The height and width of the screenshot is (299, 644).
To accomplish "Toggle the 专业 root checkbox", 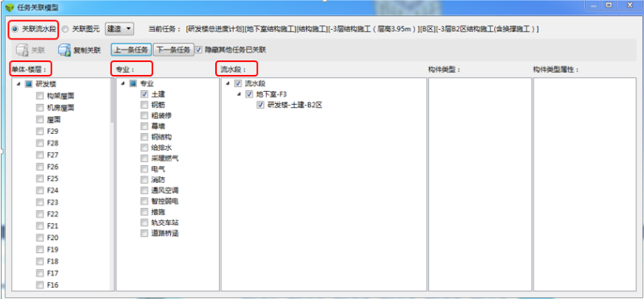I will 133,83.
